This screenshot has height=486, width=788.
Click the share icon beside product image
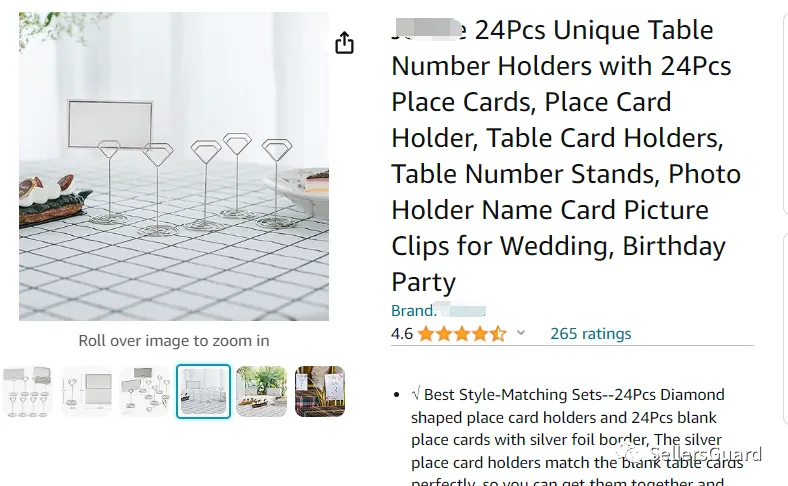point(344,42)
